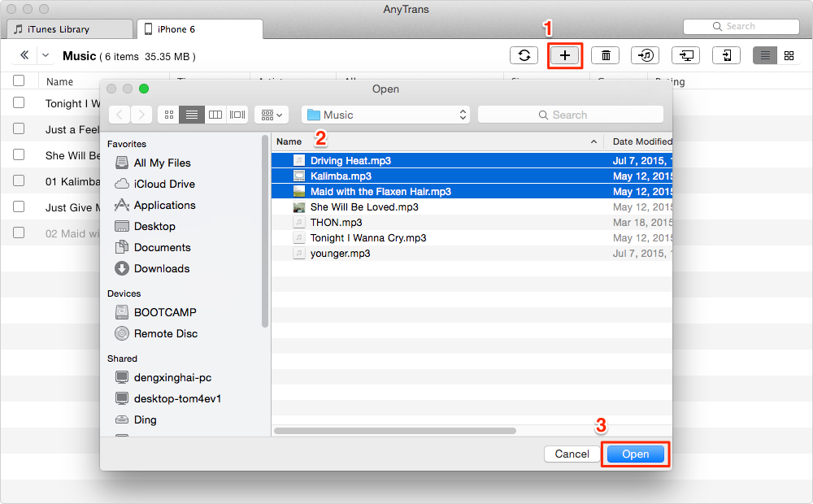Click the Name column header in AnyTrans
Screen dimensions: 813x504
(59, 81)
